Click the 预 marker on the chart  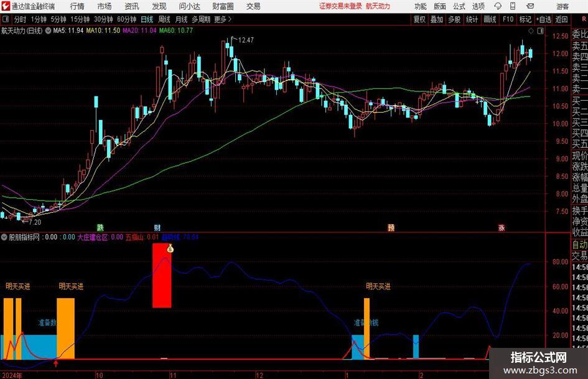tap(391, 227)
